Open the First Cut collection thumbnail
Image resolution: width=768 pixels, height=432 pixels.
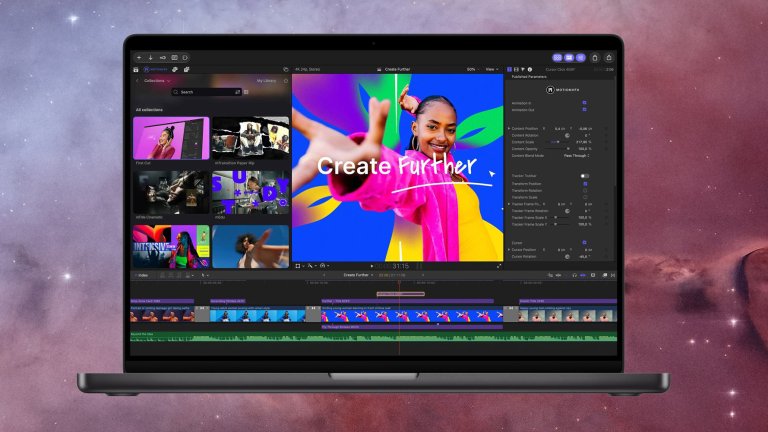click(171, 138)
